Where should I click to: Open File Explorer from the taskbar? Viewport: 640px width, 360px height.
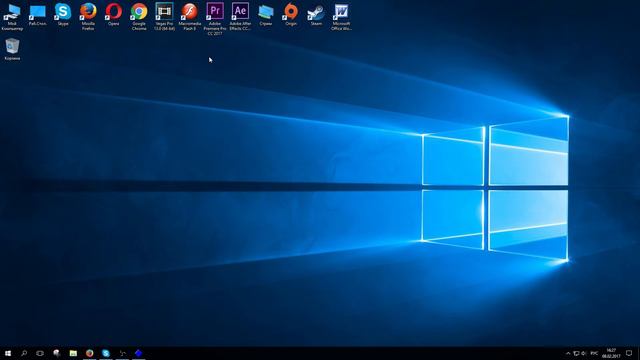(x=73, y=353)
